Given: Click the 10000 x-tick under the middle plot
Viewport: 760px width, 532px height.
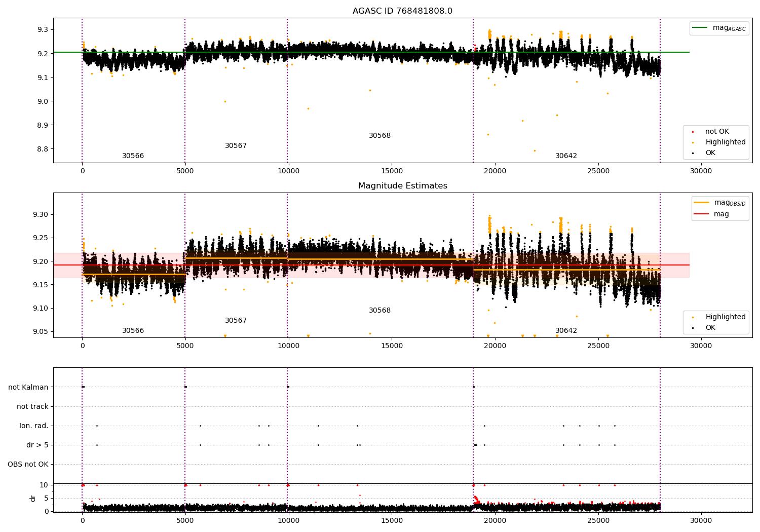Looking at the screenshot, I should [288, 346].
